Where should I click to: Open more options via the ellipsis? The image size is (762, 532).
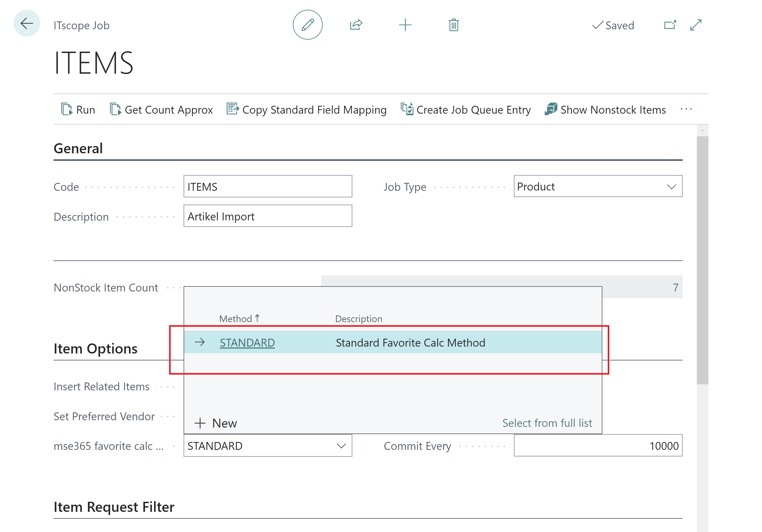686,110
